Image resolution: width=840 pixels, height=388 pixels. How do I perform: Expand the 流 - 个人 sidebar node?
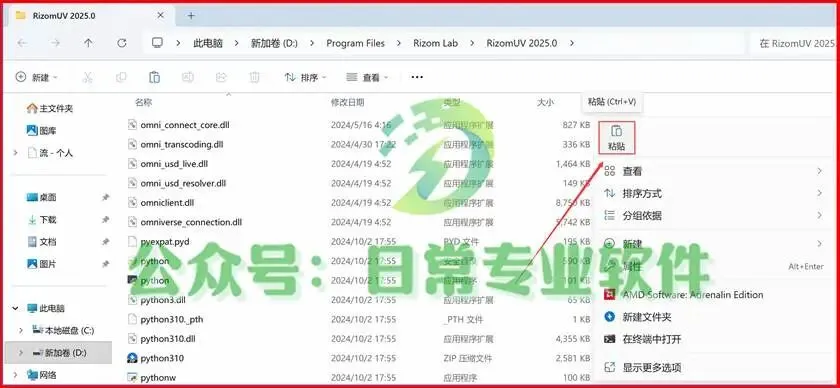16,153
